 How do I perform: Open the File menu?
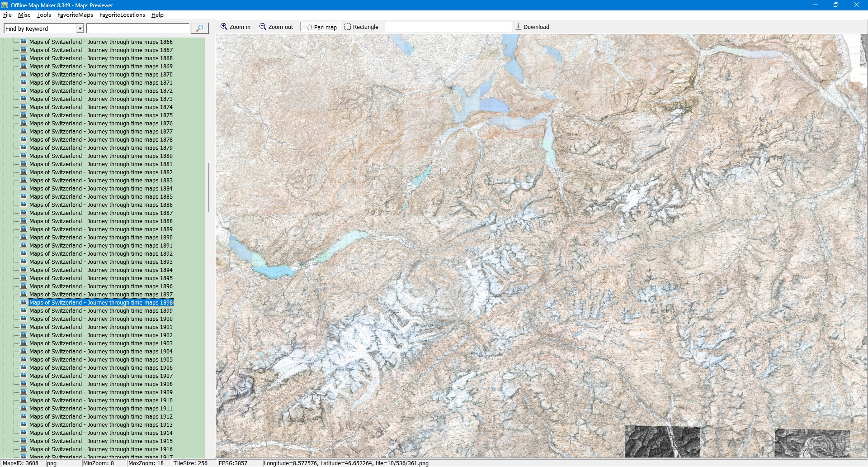(x=7, y=15)
